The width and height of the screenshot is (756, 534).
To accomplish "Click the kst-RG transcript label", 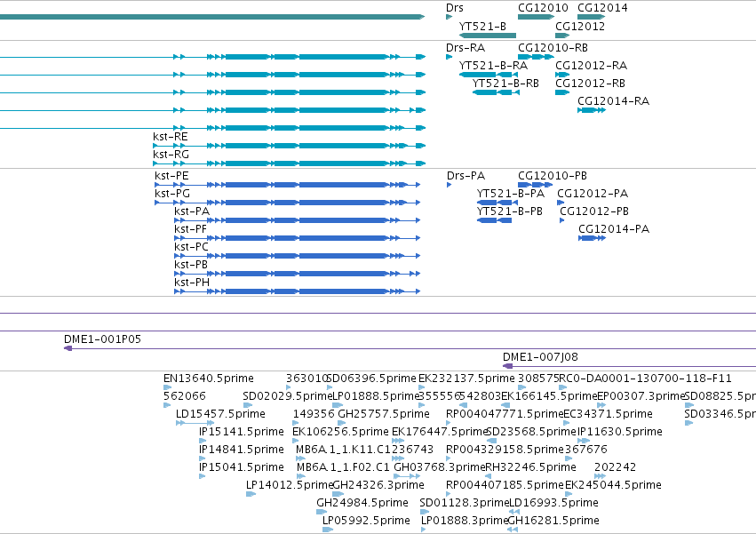I will pyautogui.click(x=171, y=155).
